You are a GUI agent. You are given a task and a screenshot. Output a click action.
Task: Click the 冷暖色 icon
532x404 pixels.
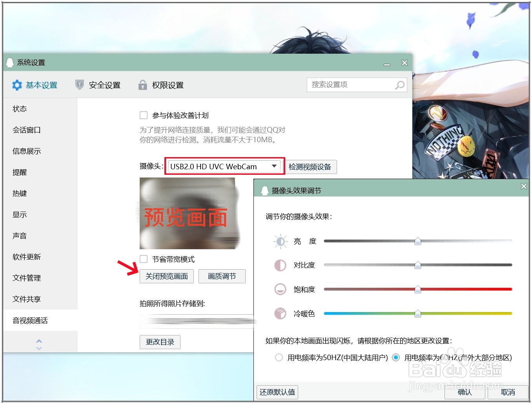(280, 313)
